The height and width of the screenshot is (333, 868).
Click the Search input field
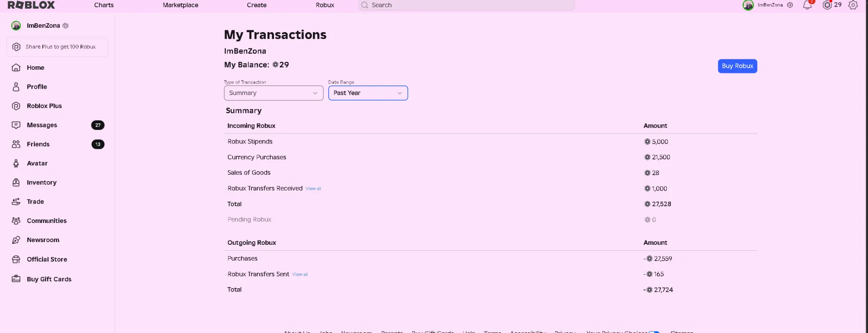click(x=467, y=5)
